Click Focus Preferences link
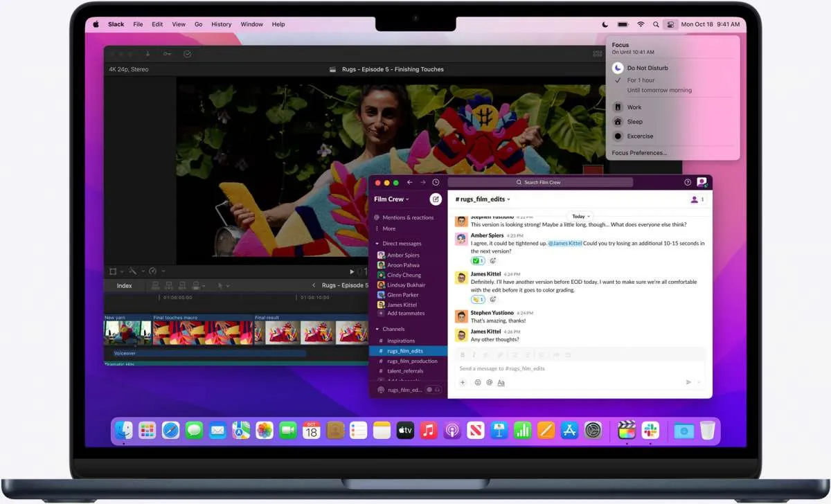Image resolution: width=831 pixels, height=504 pixels. (x=639, y=153)
